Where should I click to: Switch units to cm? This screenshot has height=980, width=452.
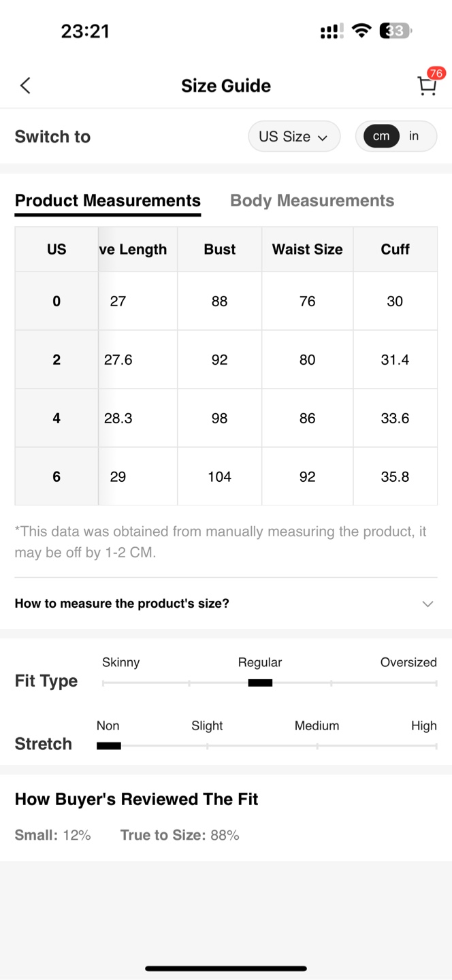pyautogui.click(x=381, y=136)
